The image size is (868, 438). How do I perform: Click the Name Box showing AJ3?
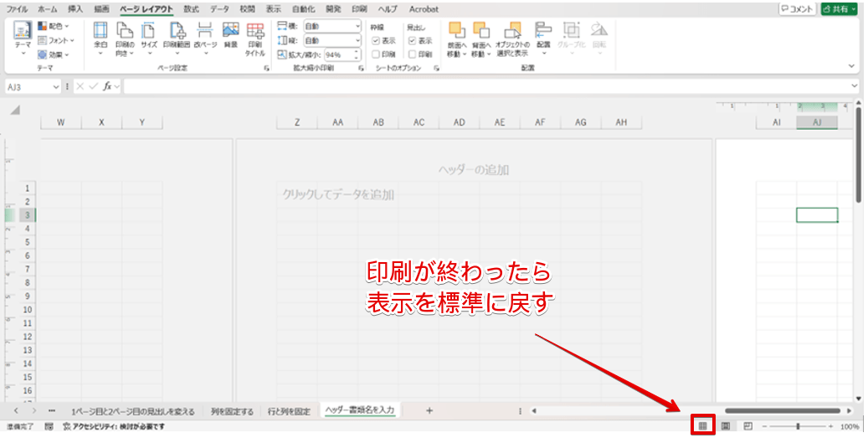click(28, 87)
